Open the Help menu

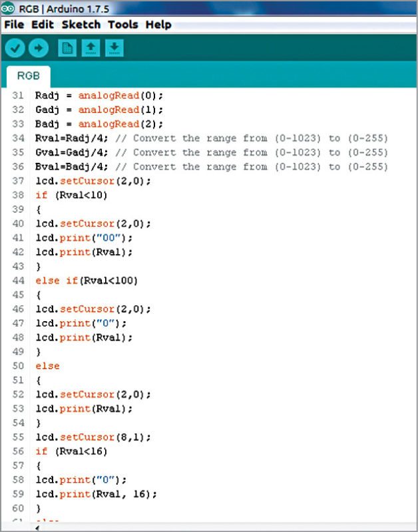point(158,25)
